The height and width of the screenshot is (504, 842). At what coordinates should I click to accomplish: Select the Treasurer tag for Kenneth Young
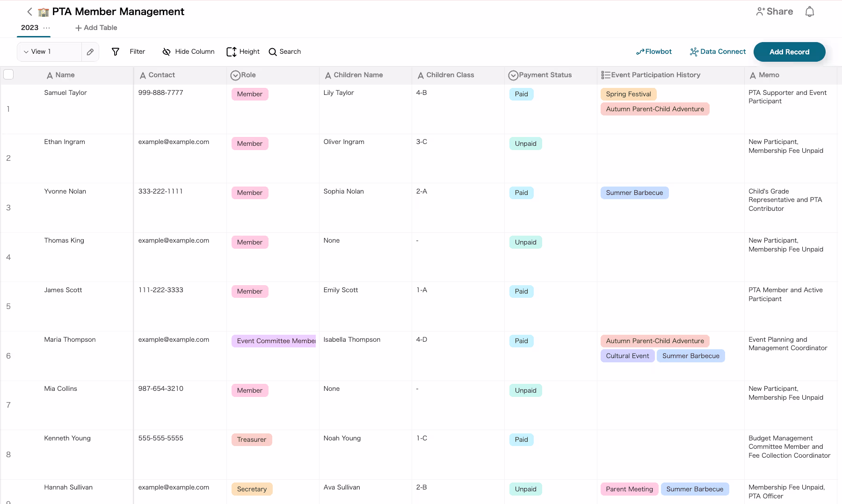point(252,439)
